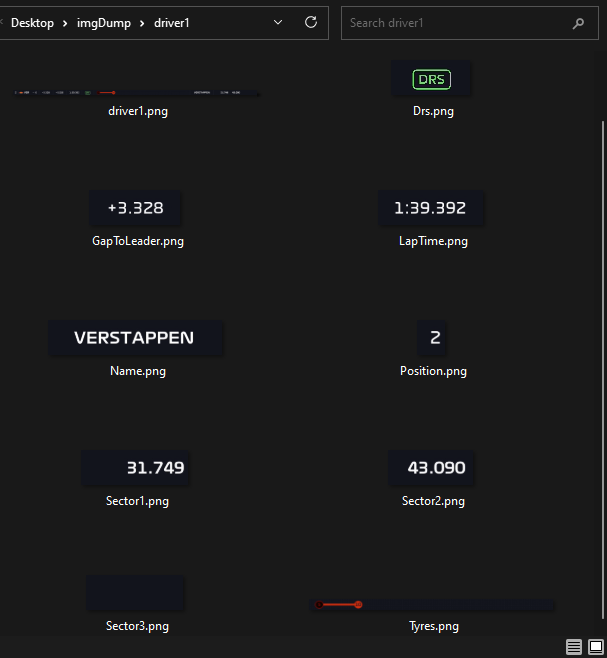Expand the chevron after imgDump breadcrumb
This screenshot has height=658, width=607.
pos(143,22)
